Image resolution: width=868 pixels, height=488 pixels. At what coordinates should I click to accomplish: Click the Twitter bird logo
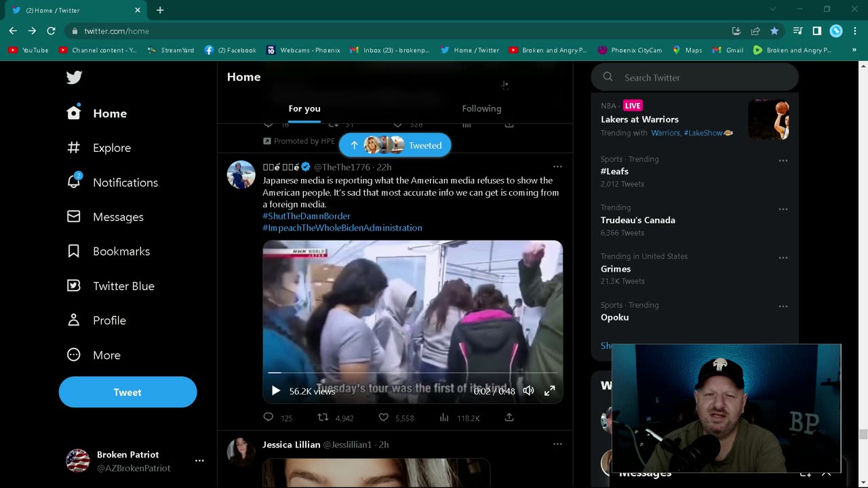pyautogui.click(x=75, y=77)
